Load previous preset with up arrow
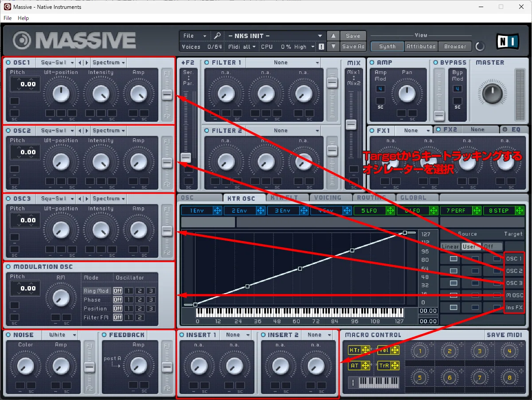Screen dimensions: 532x400 333,36
